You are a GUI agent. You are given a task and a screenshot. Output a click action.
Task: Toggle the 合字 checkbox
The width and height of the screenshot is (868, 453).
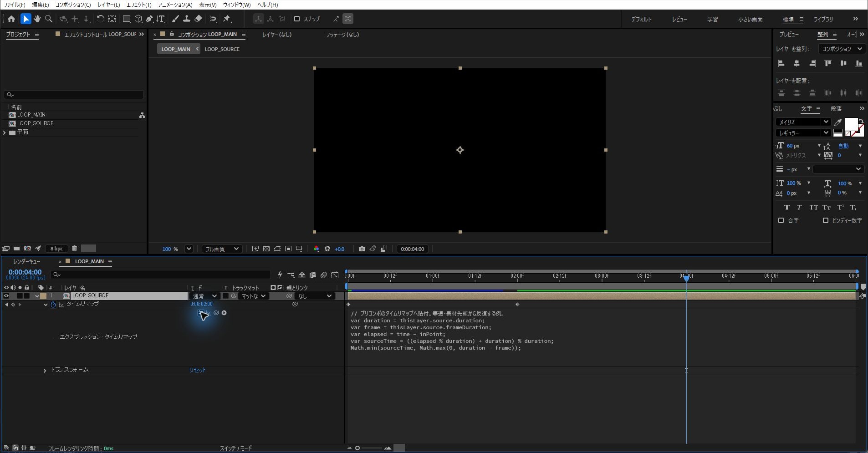coord(781,220)
